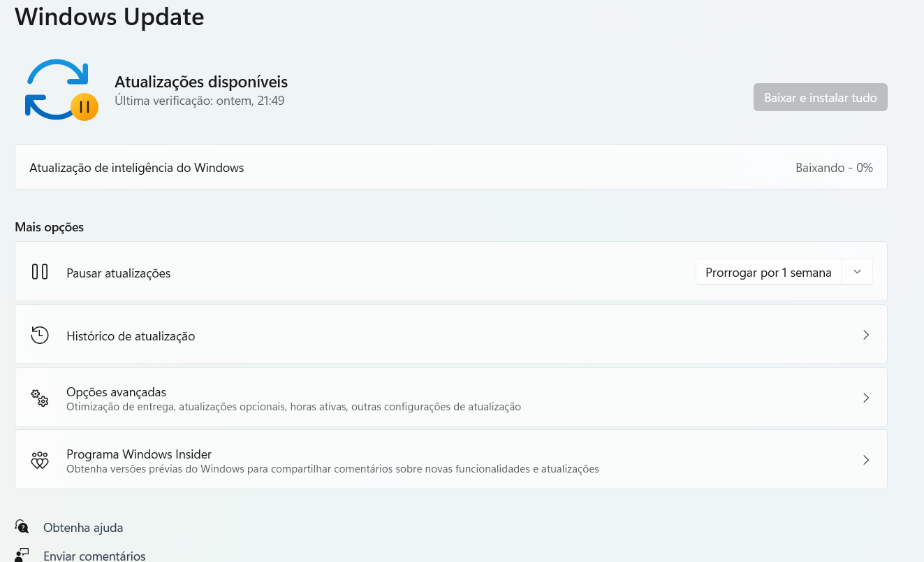This screenshot has width=924, height=562.
Task: Click the pause icon beside Pausar atualizações
Action: coord(40,271)
